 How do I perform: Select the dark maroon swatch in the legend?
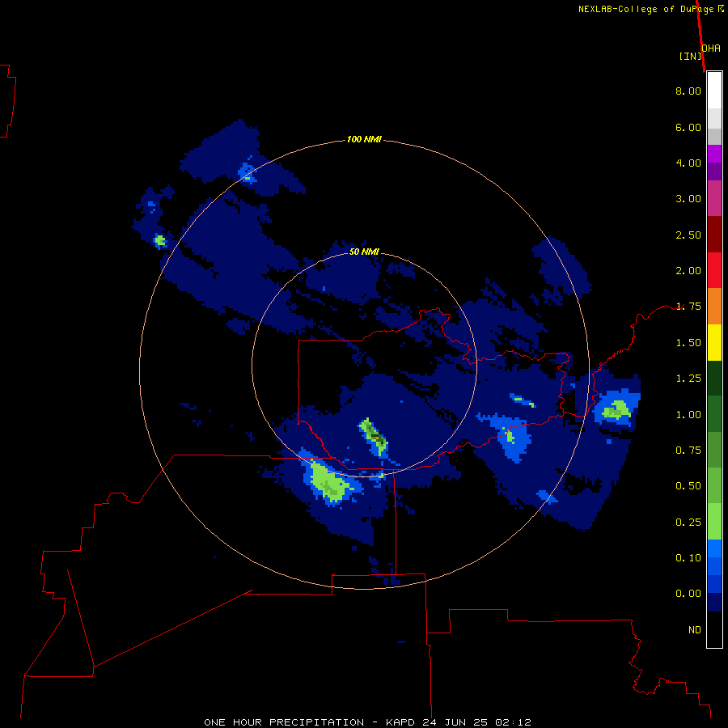coord(714,235)
